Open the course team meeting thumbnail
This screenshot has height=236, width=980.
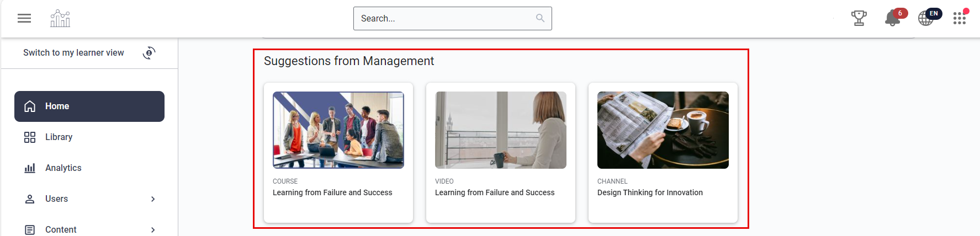(x=338, y=130)
